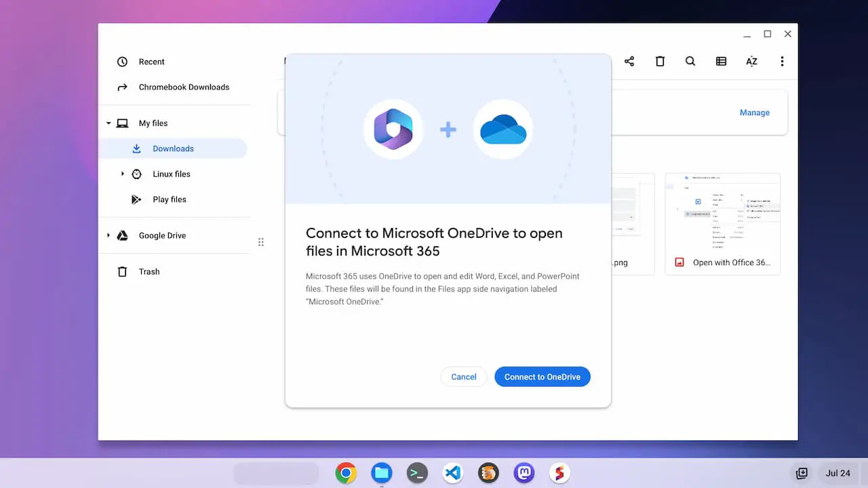The height and width of the screenshot is (488, 868).
Task: Open search in Files app
Action: 690,62
